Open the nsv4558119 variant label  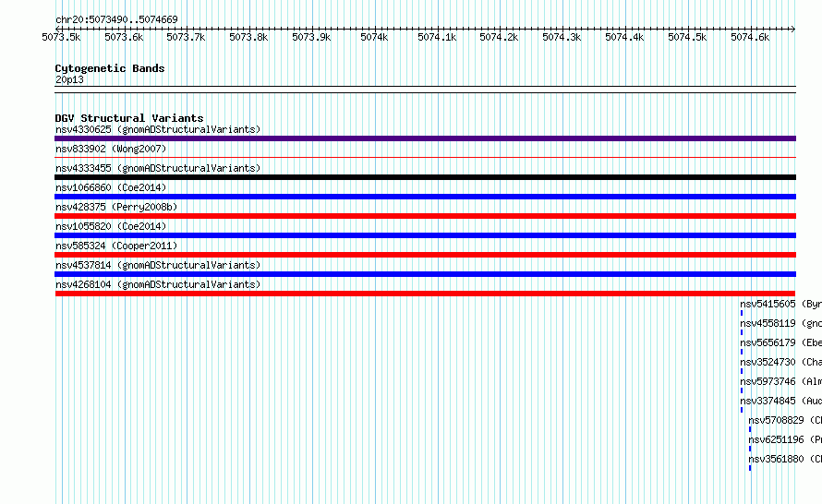point(780,323)
